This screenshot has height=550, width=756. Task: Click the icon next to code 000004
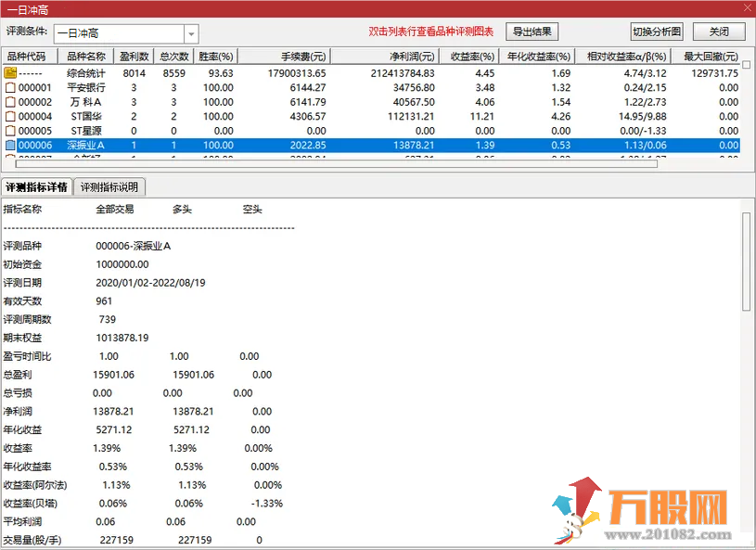[x=11, y=117]
